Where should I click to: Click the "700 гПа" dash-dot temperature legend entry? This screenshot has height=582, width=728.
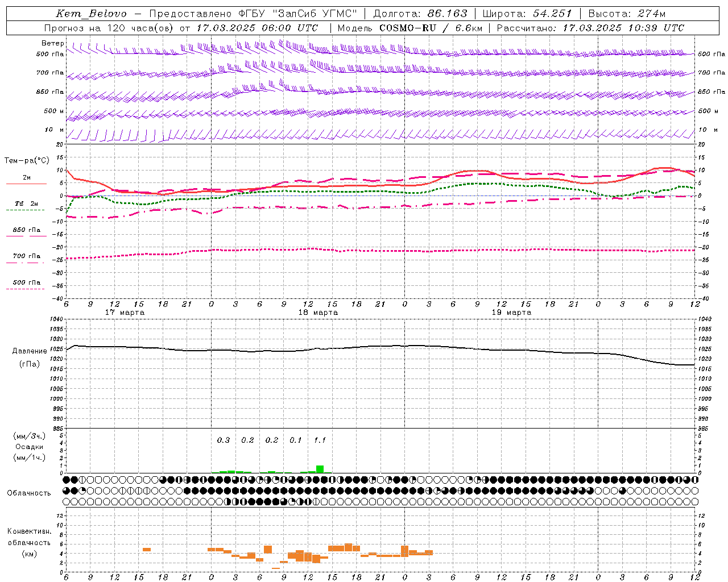click(26, 257)
